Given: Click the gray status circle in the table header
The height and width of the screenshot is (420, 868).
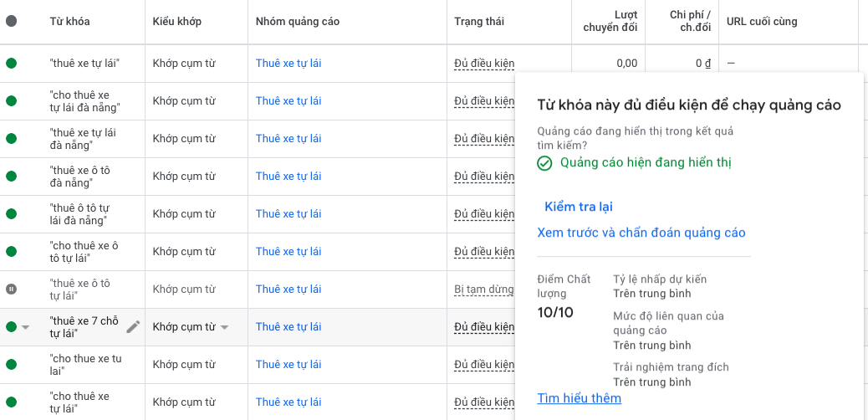Looking at the screenshot, I should [x=11, y=22].
